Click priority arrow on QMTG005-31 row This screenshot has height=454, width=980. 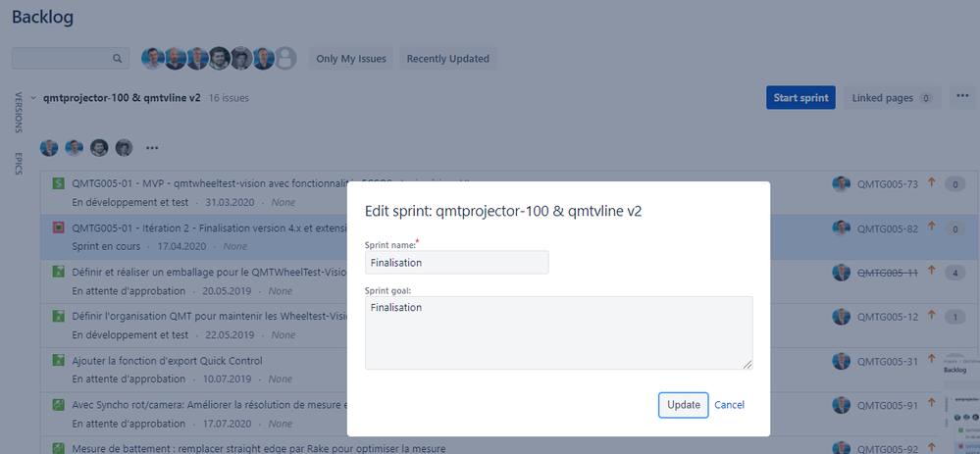point(931,359)
